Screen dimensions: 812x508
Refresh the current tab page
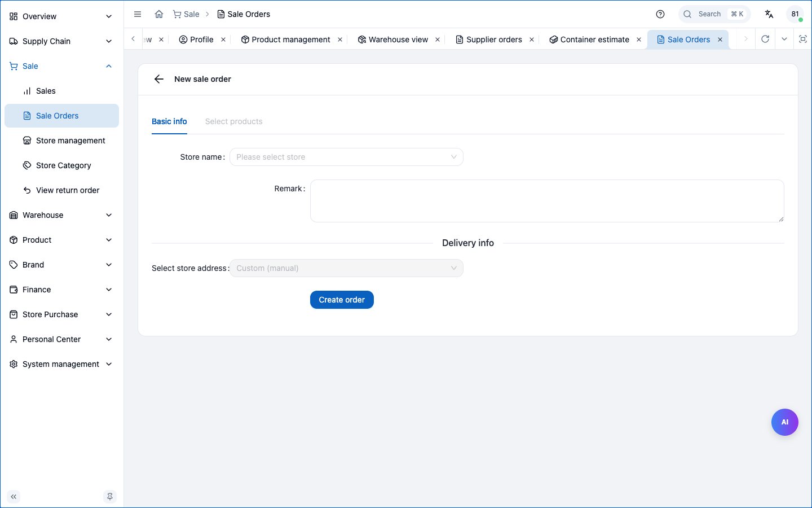tap(765, 39)
